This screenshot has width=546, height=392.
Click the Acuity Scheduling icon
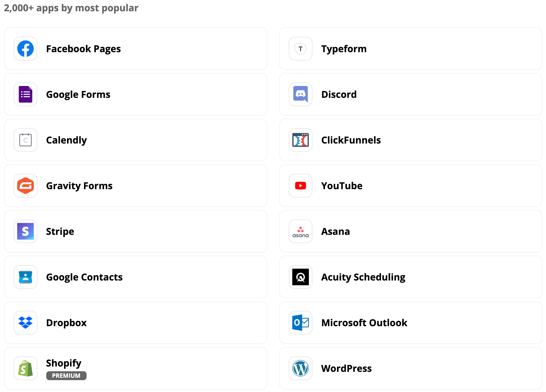pos(300,277)
